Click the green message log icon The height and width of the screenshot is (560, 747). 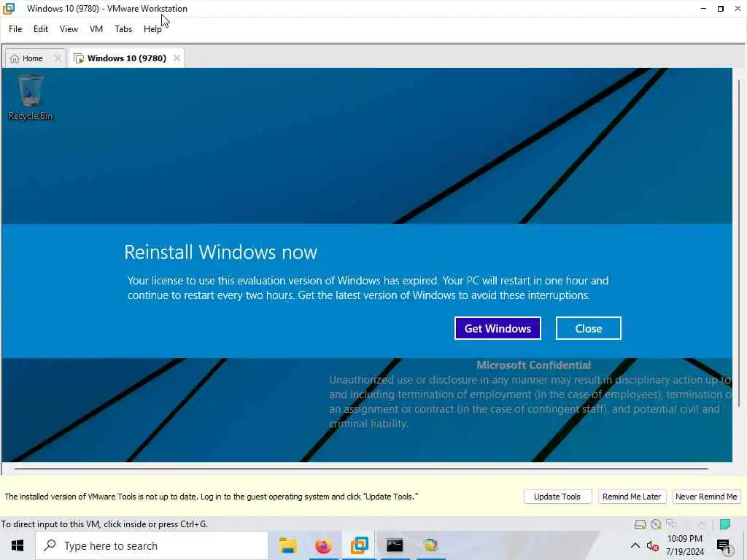[725, 524]
